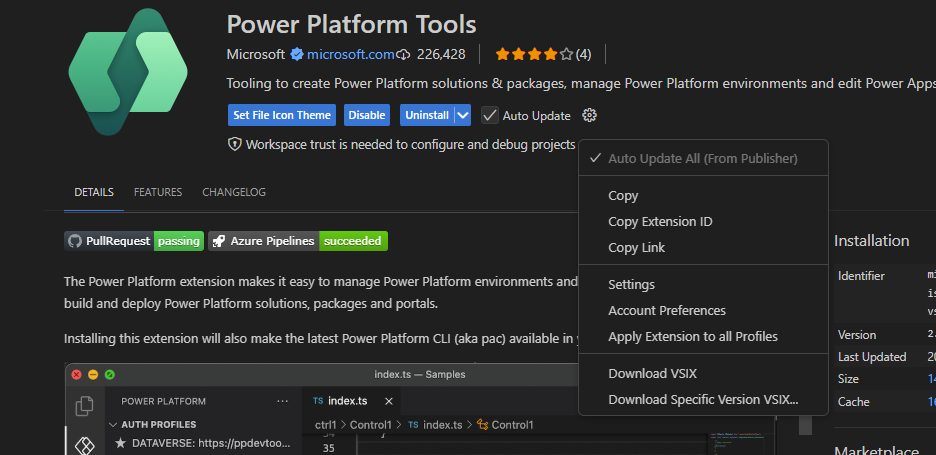
Task: Open the CHANGELOG tab
Action: point(234,192)
